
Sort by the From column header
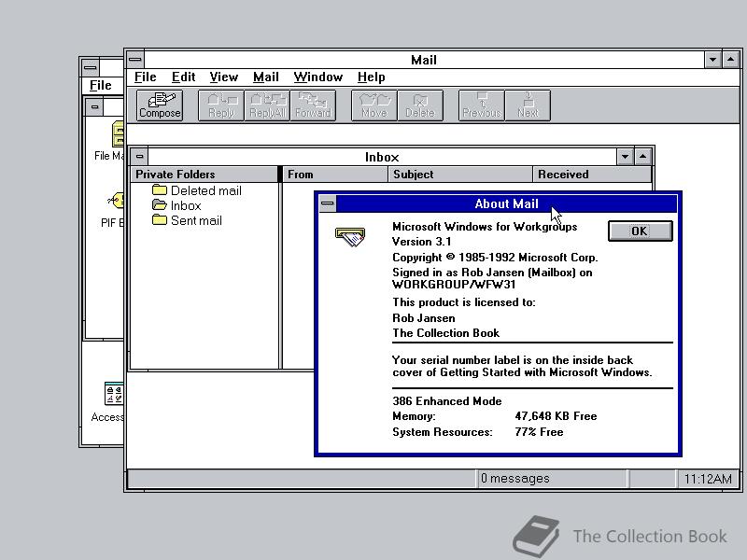click(x=335, y=175)
